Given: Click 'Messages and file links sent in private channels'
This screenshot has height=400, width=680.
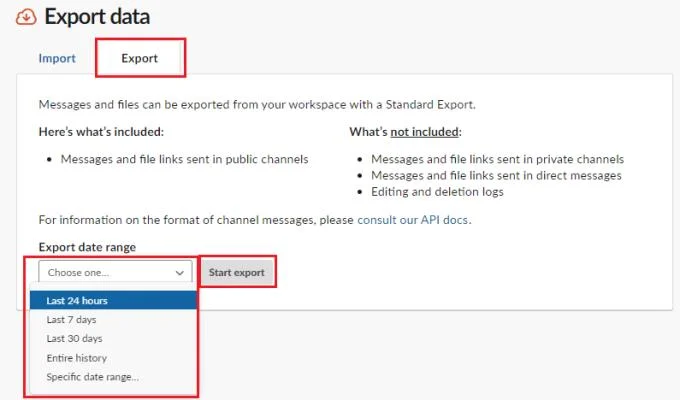Looking at the screenshot, I should point(497,159).
